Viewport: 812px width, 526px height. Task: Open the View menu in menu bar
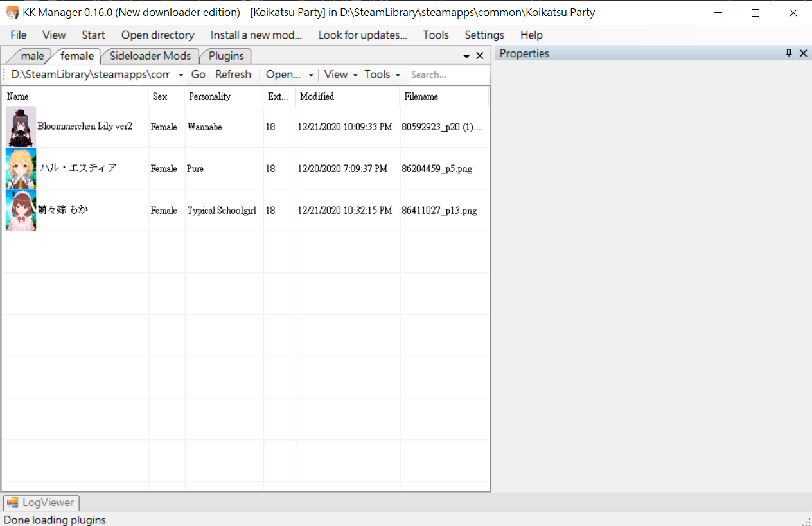(x=54, y=35)
